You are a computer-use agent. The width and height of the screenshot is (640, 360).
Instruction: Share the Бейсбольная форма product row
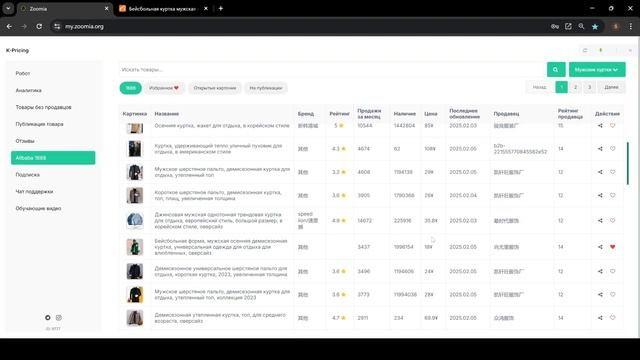pos(600,247)
